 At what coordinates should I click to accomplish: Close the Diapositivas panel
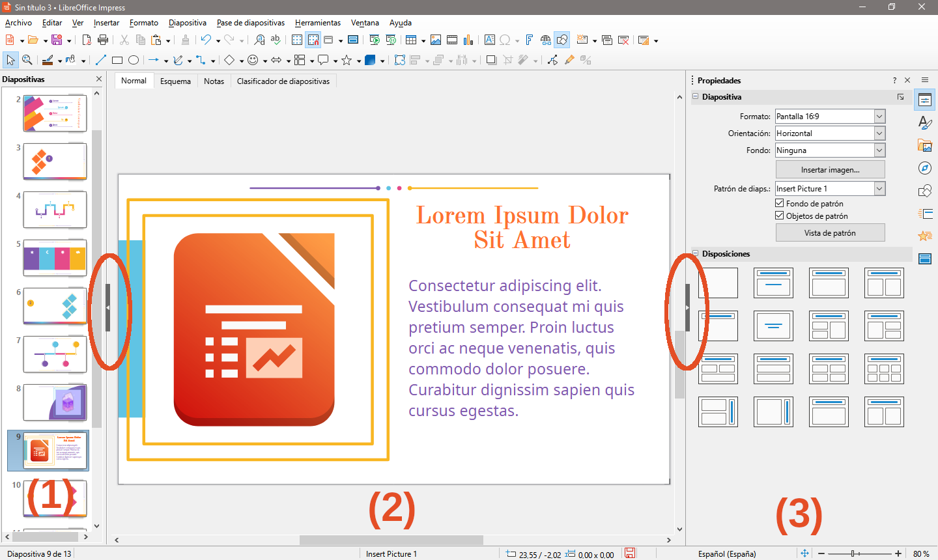99,79
